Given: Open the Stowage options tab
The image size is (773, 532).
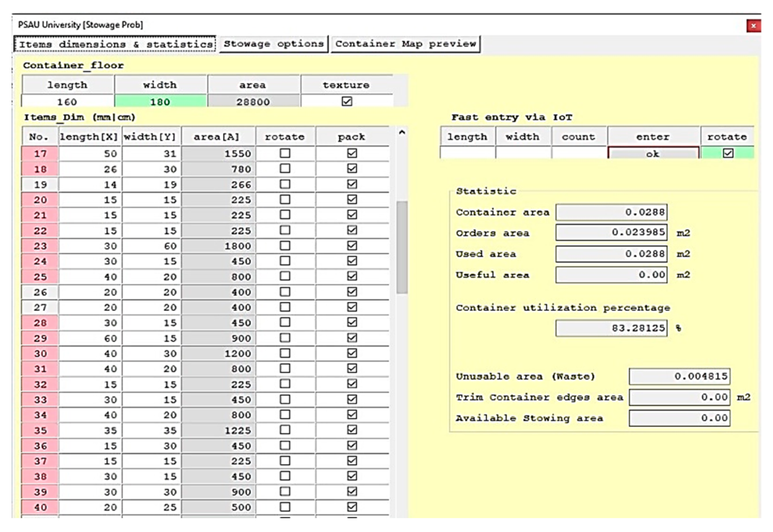Looking at the screenshot, I should [273, 44].
